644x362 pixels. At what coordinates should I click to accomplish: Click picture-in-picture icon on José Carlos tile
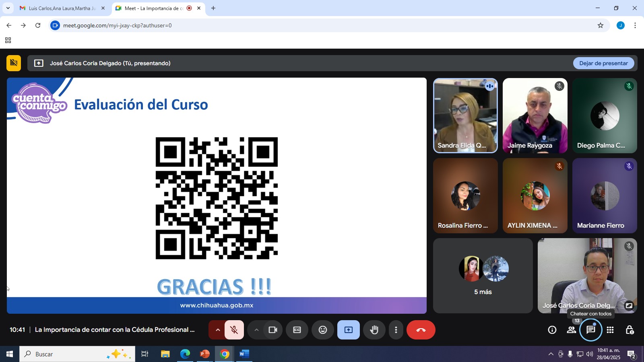click(629, 306)
